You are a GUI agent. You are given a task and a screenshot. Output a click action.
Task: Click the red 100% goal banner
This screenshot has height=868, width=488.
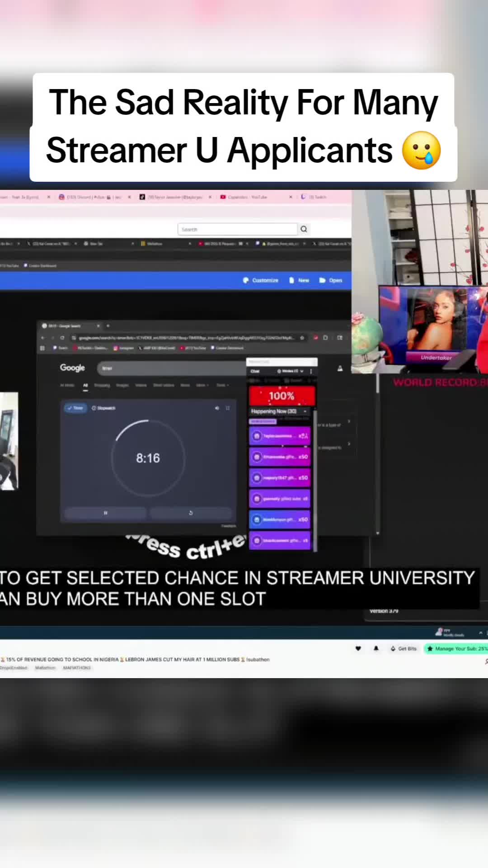(x=282, y=396)
